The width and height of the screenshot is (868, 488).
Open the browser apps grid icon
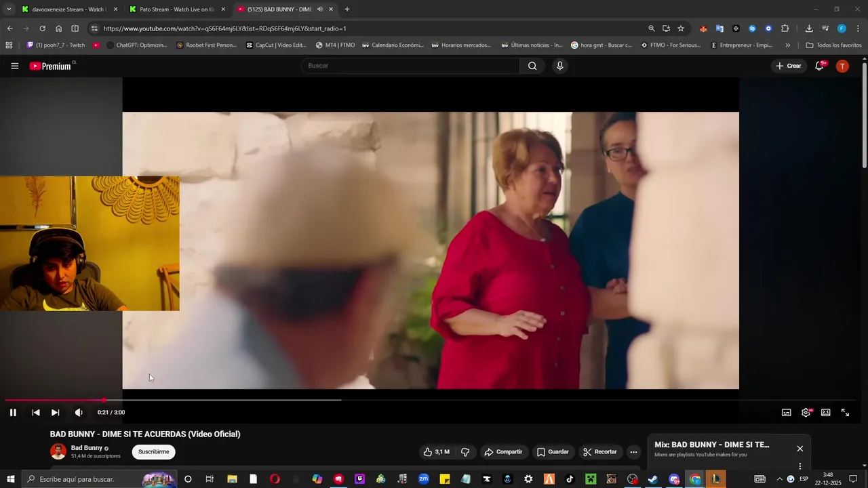(9, 45)
